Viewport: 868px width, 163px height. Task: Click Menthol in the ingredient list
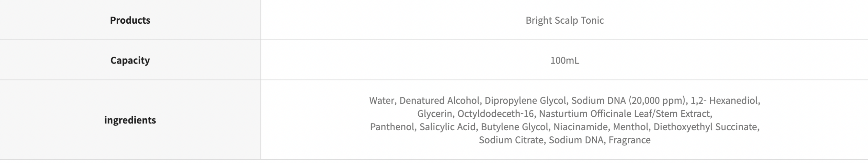(x=630, y=127)
